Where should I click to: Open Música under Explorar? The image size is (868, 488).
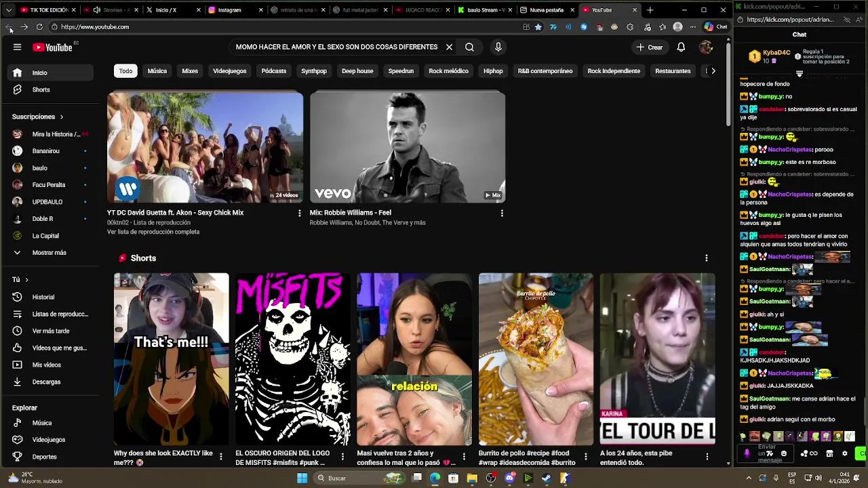click(50, 423)
